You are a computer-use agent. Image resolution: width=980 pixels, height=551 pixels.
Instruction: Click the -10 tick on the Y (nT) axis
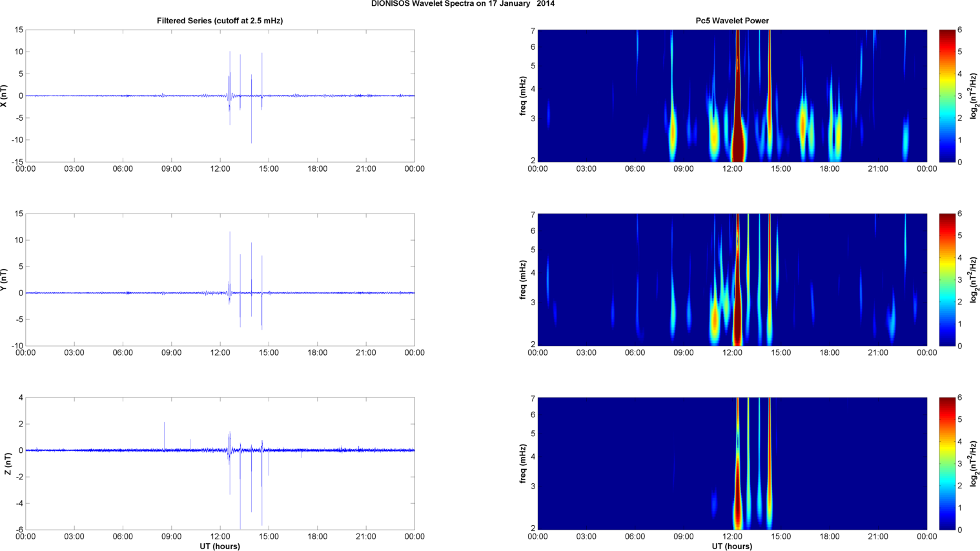pyautogui.click(x=17, y=346)
